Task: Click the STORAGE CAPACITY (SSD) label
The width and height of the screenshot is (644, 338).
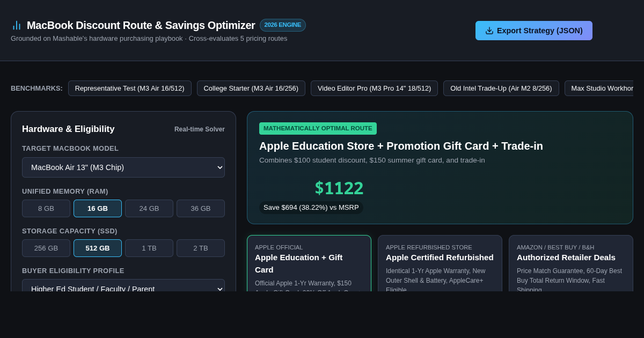Action: [x=70, y=231]
